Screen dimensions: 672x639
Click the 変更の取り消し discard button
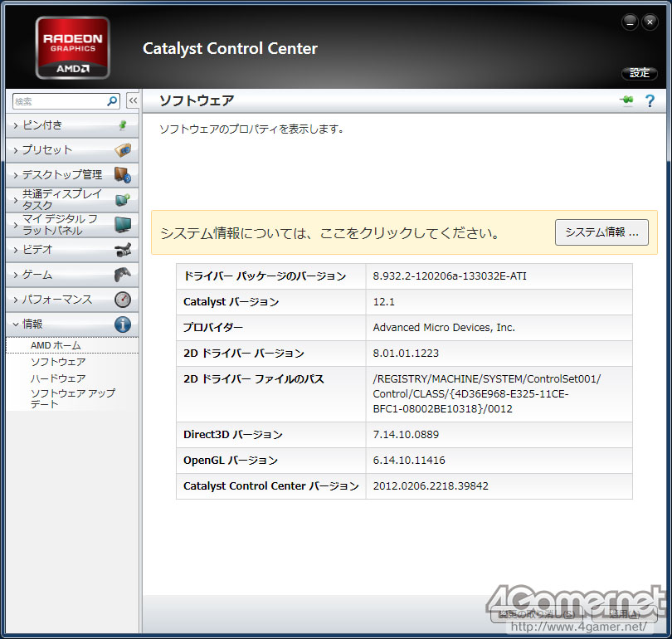536,614
